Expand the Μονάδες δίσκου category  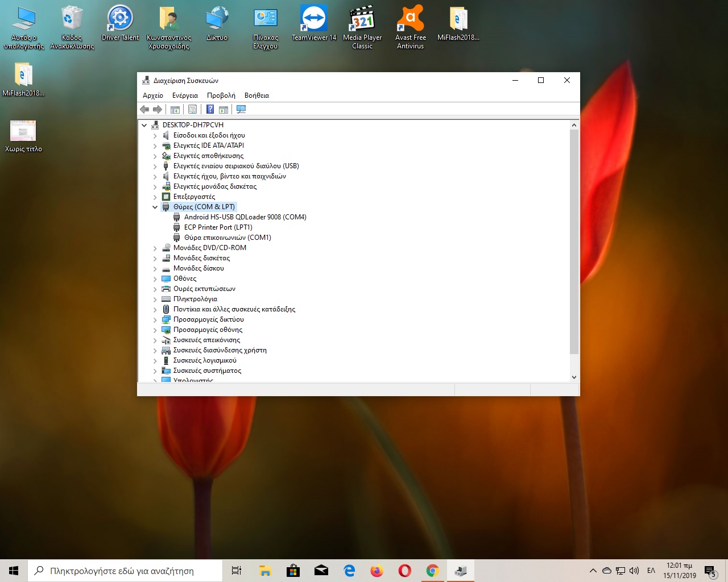[155, 268]
